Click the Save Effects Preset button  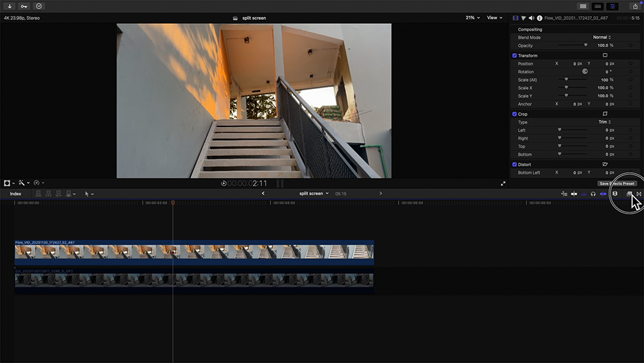coord(617,183)
